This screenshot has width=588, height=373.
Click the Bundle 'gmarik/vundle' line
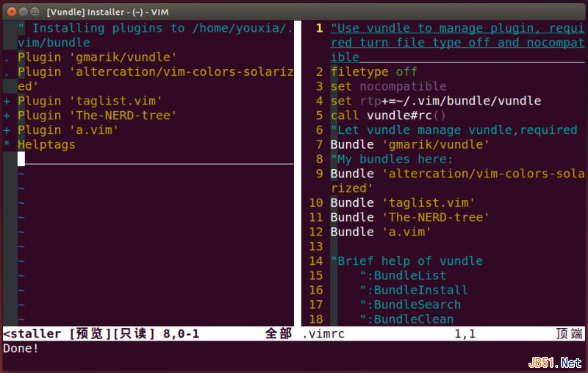[x=410, y=145]
